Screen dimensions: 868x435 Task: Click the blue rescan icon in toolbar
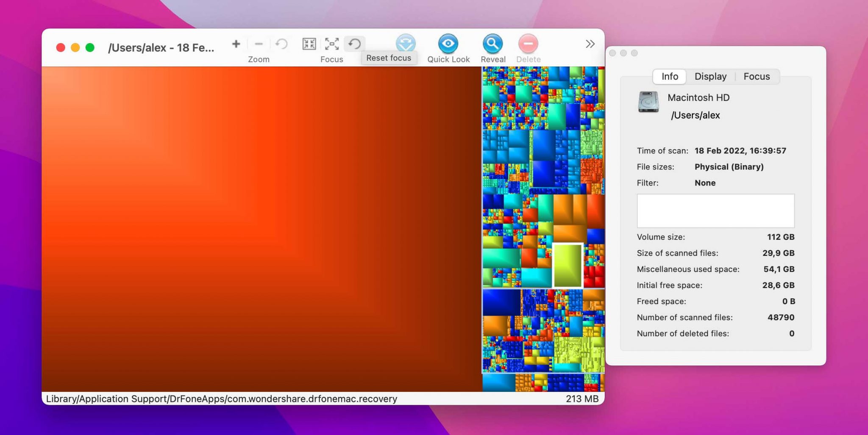click(406, 44)
